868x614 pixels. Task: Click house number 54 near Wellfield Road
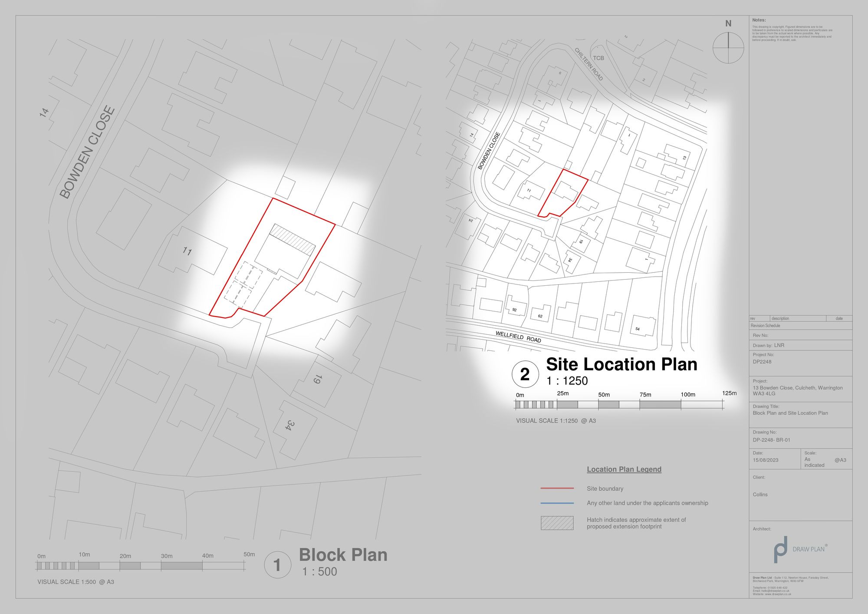pyautogui.click(x=638, y=329)
